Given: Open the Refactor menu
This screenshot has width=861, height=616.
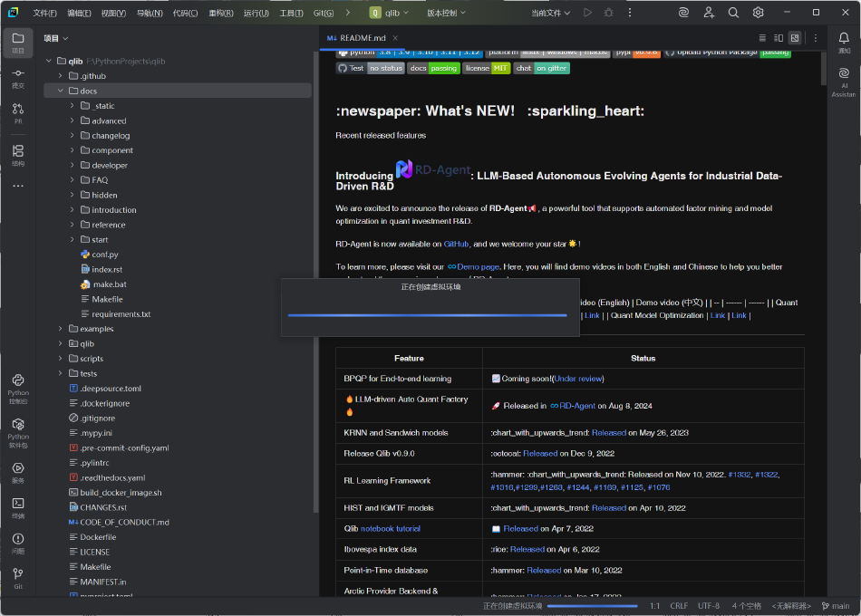Looking at the screenshot, I should pyautogui.click(x=221, y=13).
